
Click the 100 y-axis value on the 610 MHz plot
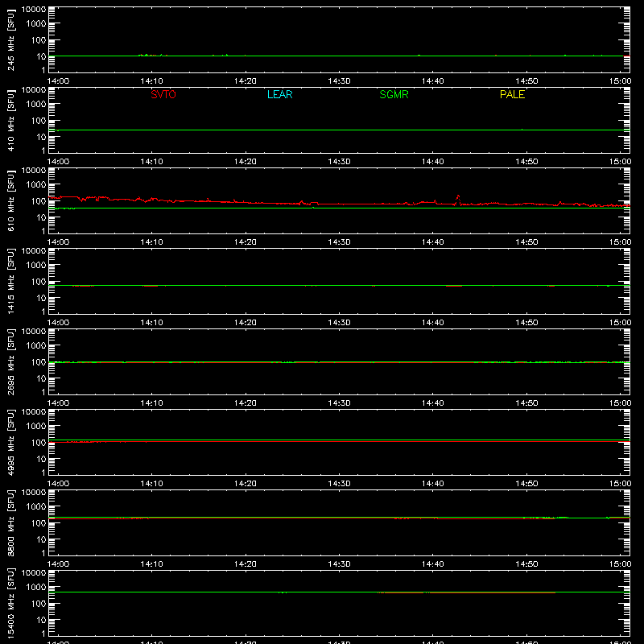(39, 200)
